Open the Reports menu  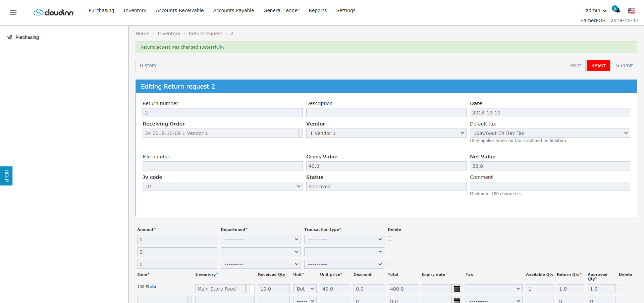(x=318, y=10)
